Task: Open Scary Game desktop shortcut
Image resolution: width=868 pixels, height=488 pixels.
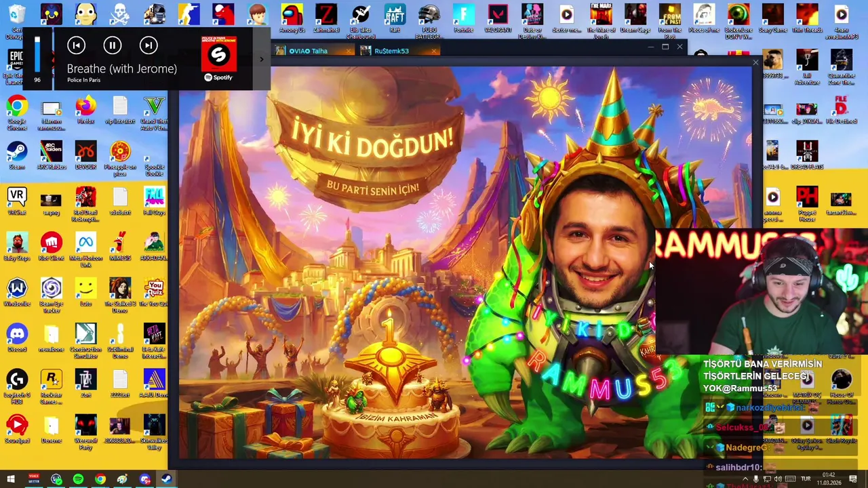Action: click(772, 18)
